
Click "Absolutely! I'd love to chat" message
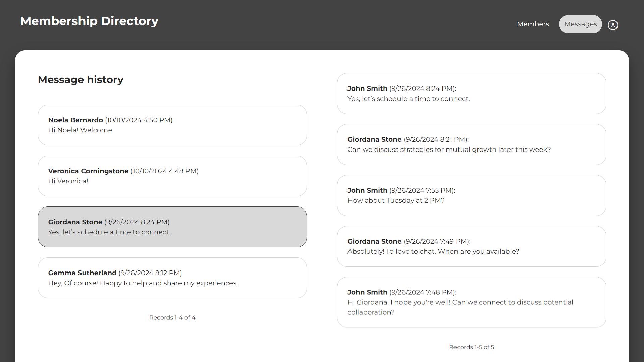472,246
